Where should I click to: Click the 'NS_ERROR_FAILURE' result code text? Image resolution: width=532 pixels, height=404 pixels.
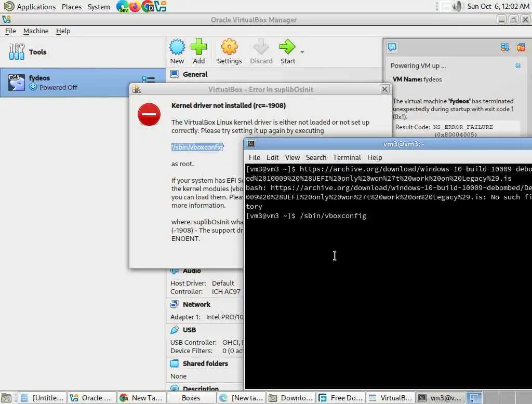[x=462, y=127]
